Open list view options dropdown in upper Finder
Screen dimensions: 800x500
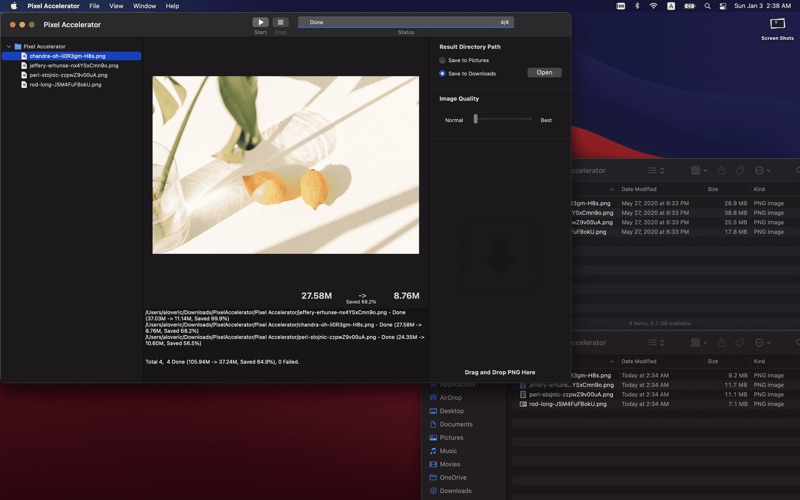[x=656, y=171]
